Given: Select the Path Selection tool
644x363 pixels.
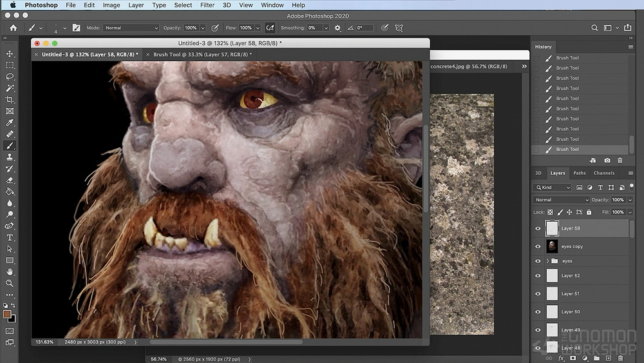Looking at the screenshot, I should pyautogui.click(x=10, y=249).
